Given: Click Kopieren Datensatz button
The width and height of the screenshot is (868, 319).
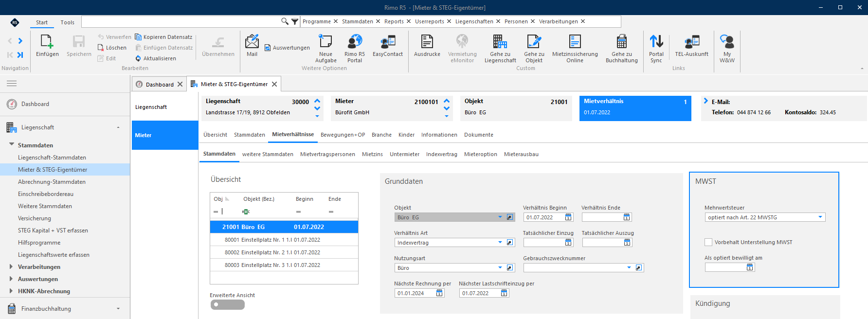Looking at the screenshot, I should point(163,37).
